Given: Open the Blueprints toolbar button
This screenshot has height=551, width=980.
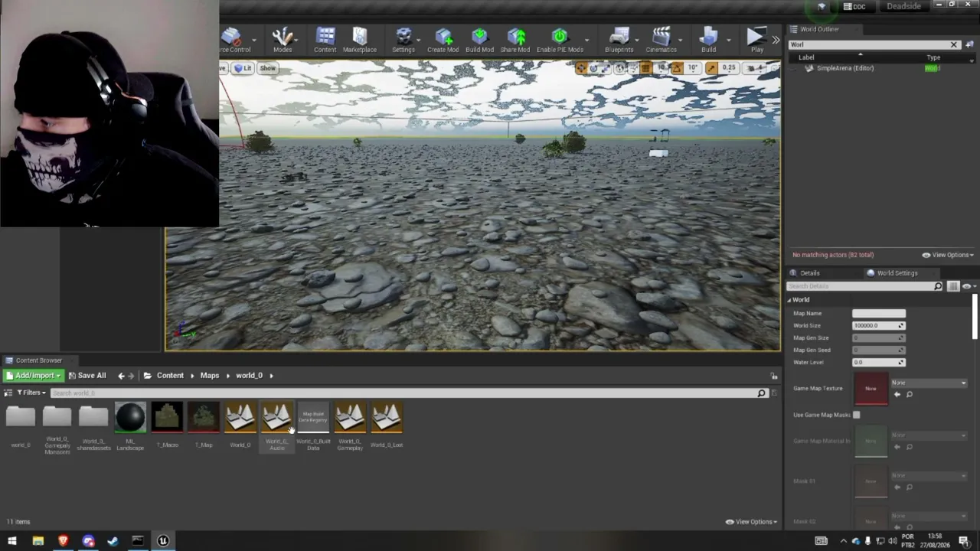Looking at the screenshot, I should point(619,40).
